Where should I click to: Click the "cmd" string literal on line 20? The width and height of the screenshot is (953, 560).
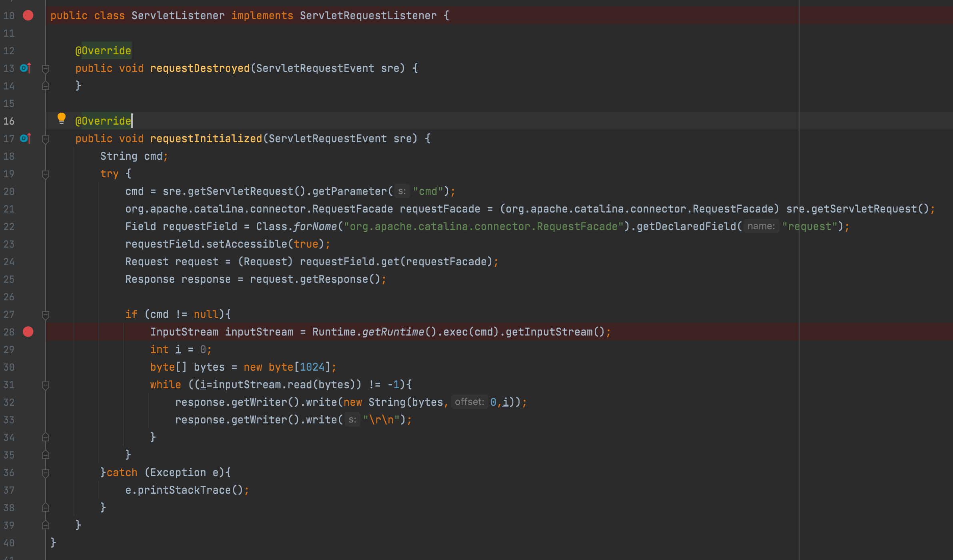428,191
